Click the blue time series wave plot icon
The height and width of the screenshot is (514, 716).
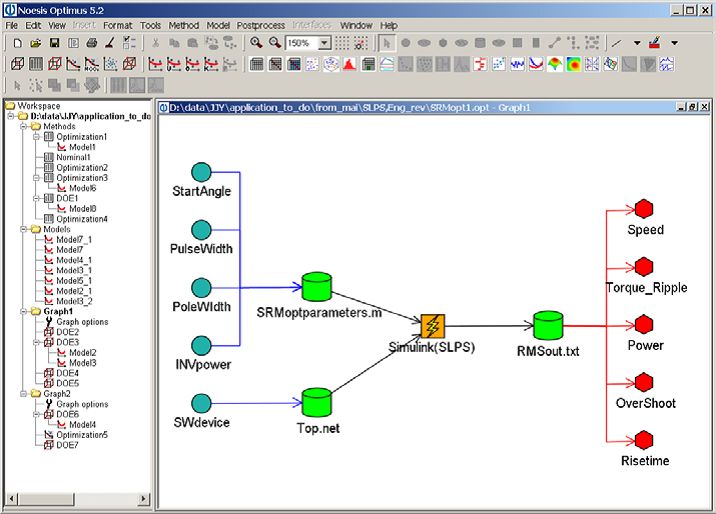pyautogui.click(x=517, y=64)
